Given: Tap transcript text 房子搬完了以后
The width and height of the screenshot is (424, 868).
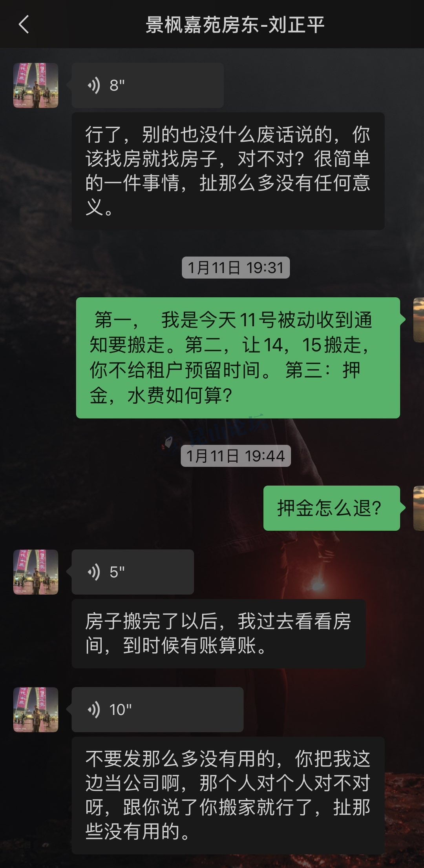Looking at the screenshot, I should [x=219, y=633].
